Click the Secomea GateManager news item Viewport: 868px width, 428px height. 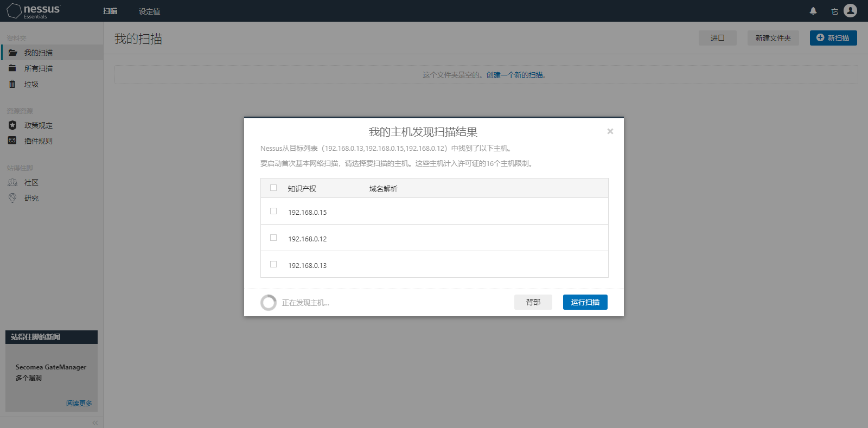(x=51, y=372)
